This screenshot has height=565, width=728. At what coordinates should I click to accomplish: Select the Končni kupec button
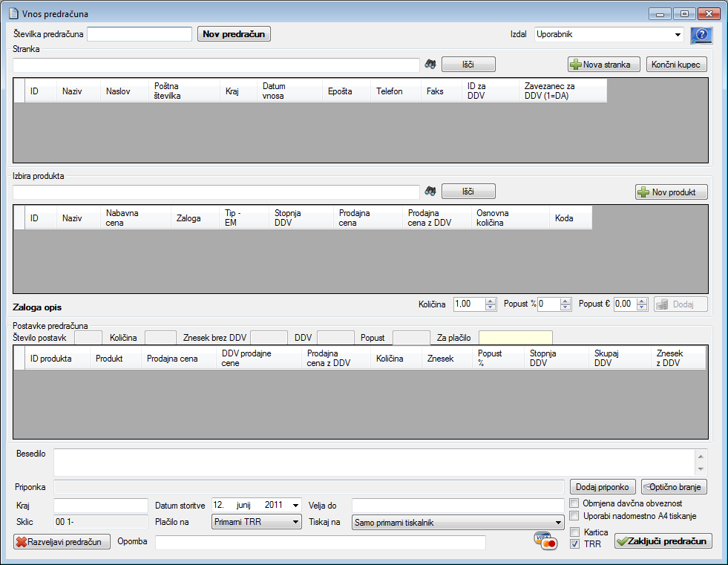click(x=677, y=64)
